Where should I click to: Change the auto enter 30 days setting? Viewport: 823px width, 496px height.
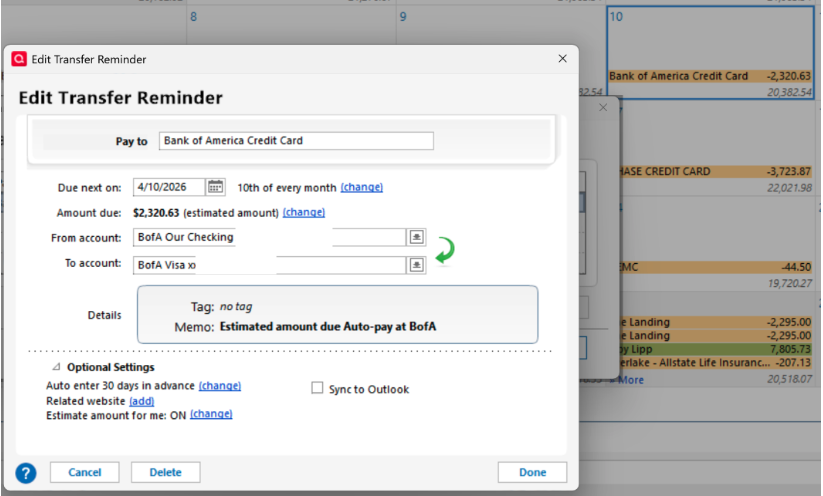coord(220,386)
